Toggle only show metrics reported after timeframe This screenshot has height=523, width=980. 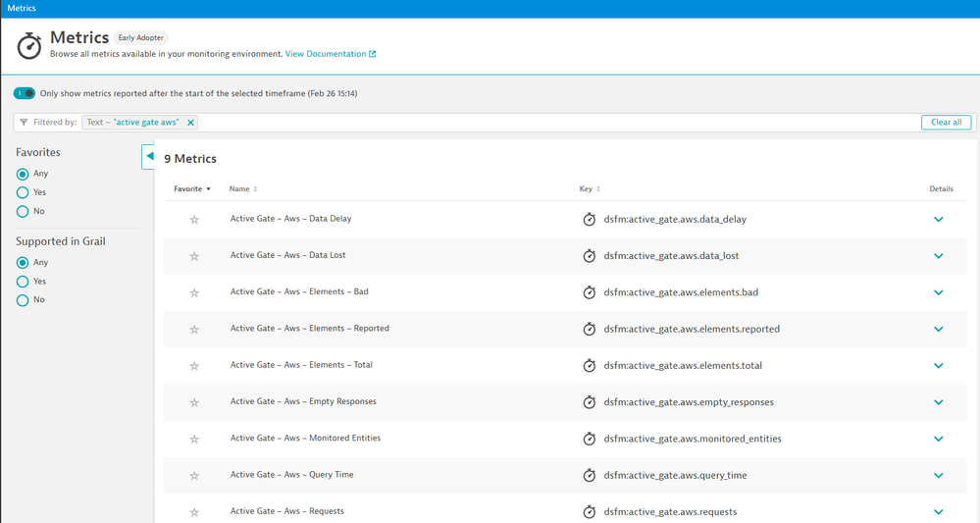25,93
